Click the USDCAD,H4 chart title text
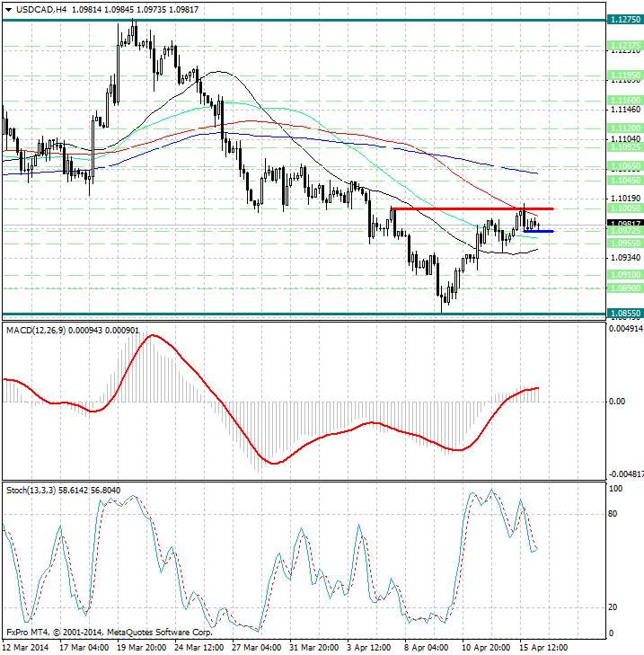 41,9
